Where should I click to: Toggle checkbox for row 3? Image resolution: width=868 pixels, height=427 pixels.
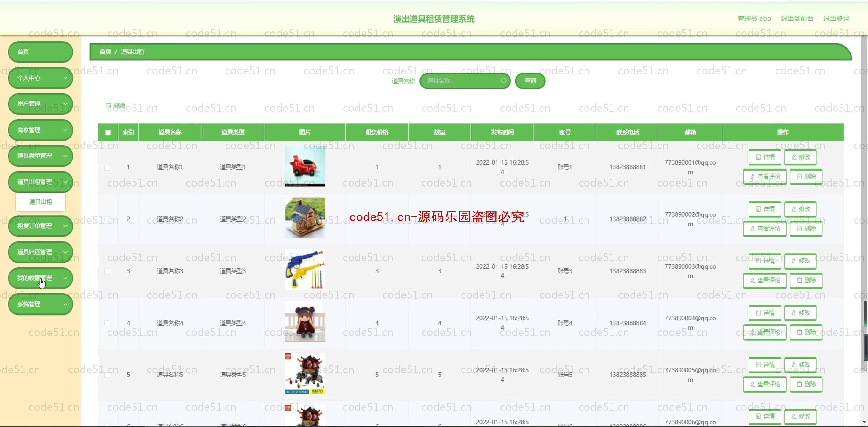tap(107, 271)
